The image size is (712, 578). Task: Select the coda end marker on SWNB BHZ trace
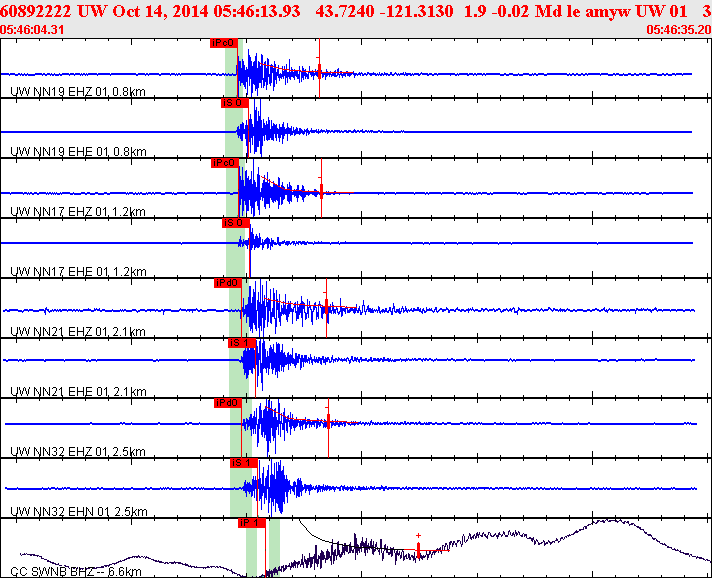[418, 549]
